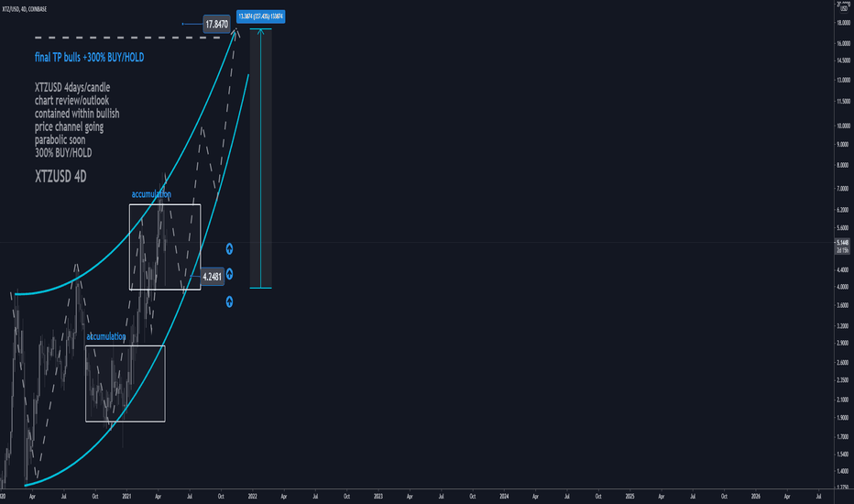
Task: Click the XTZ/USD, 4D, COINBASE symbol header
Action: pos(25,9)
